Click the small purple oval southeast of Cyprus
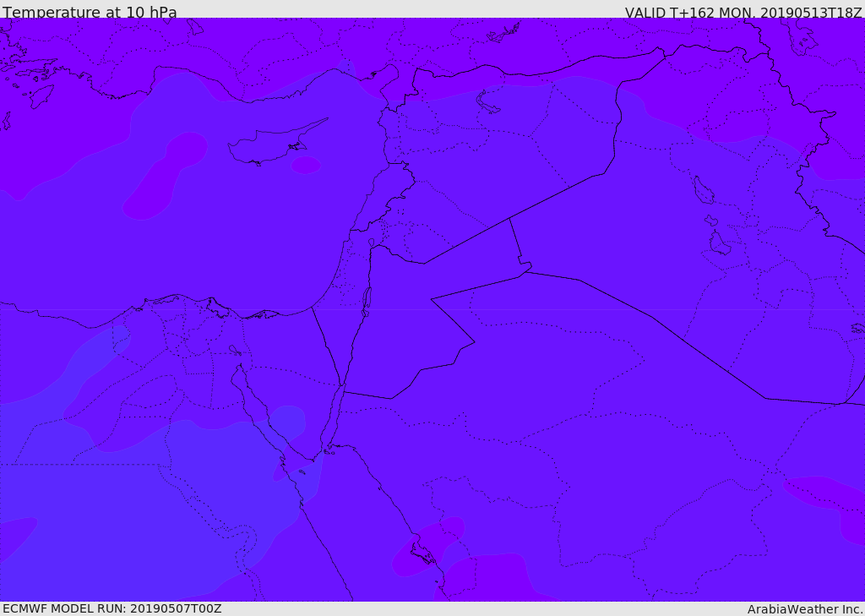The height and width of the screenshot is (616, 865). point(306,165)
